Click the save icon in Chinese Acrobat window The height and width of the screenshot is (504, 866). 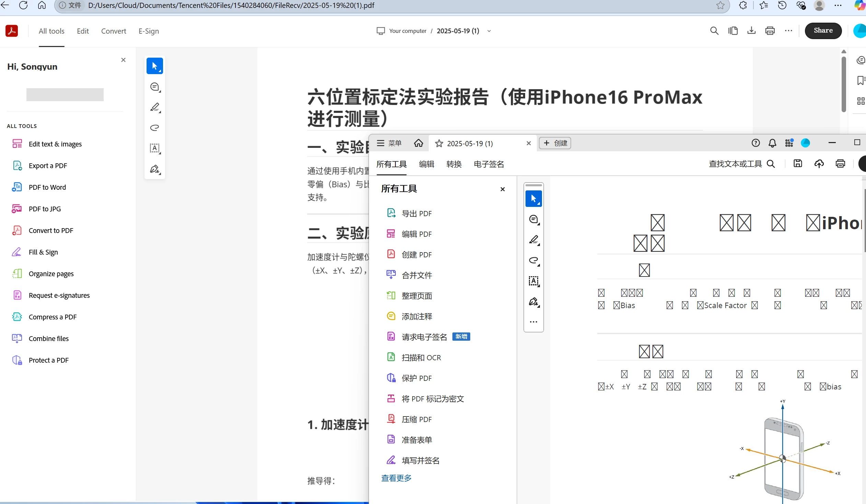(798, 164)
